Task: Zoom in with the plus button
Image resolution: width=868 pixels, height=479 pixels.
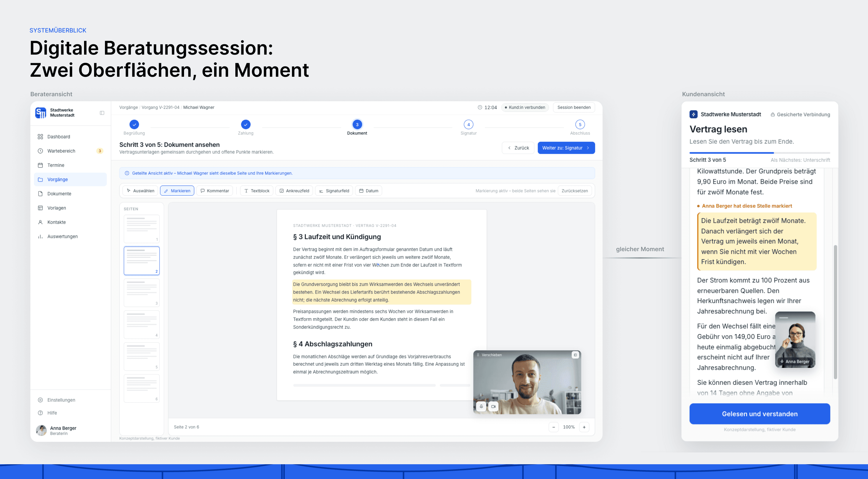Action: tap(584, 427)
